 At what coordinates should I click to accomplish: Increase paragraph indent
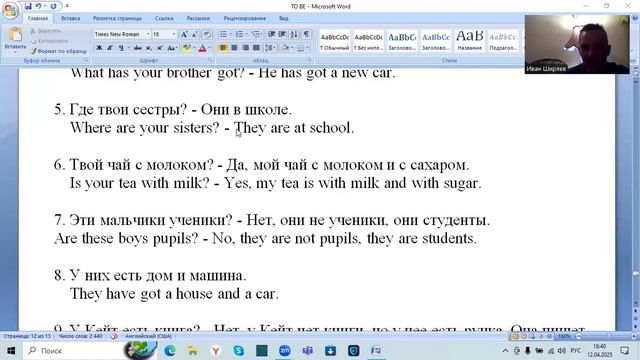282,34
